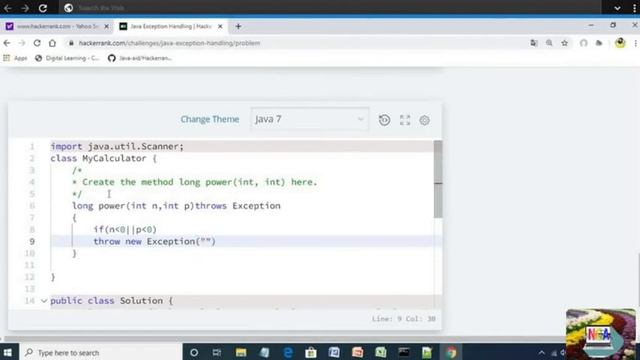Image resolution: width=640 pixels, height=360 pixels.
Task: Click the translate page icon in address bar
Action: tap(534, 43)
